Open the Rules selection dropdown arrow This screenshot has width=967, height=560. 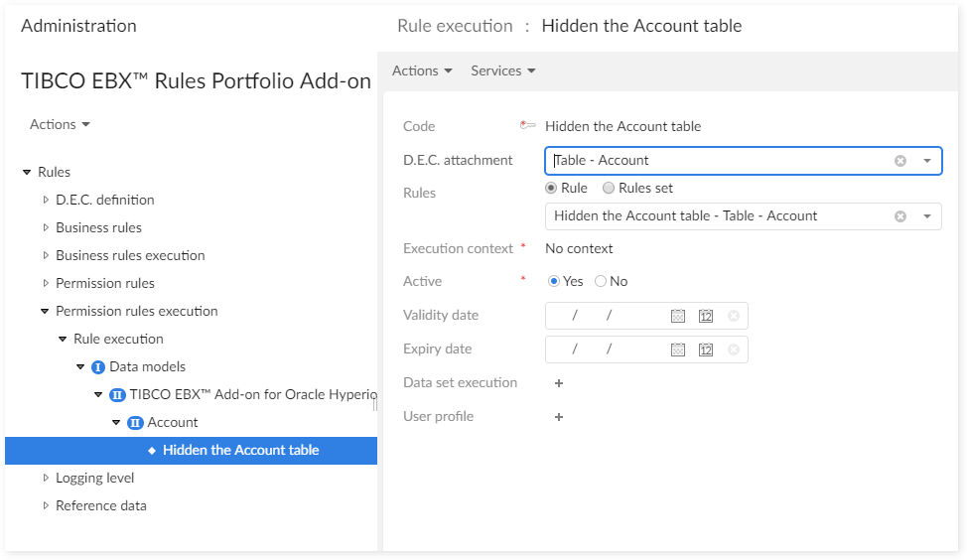[x=927, y=216]
